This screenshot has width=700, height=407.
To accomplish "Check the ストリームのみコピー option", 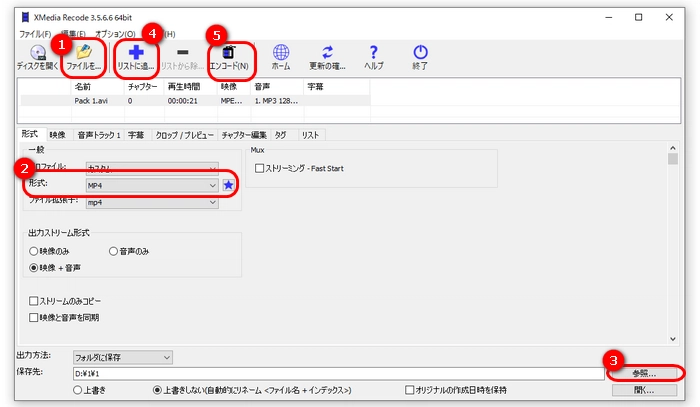I will point(35,300).
